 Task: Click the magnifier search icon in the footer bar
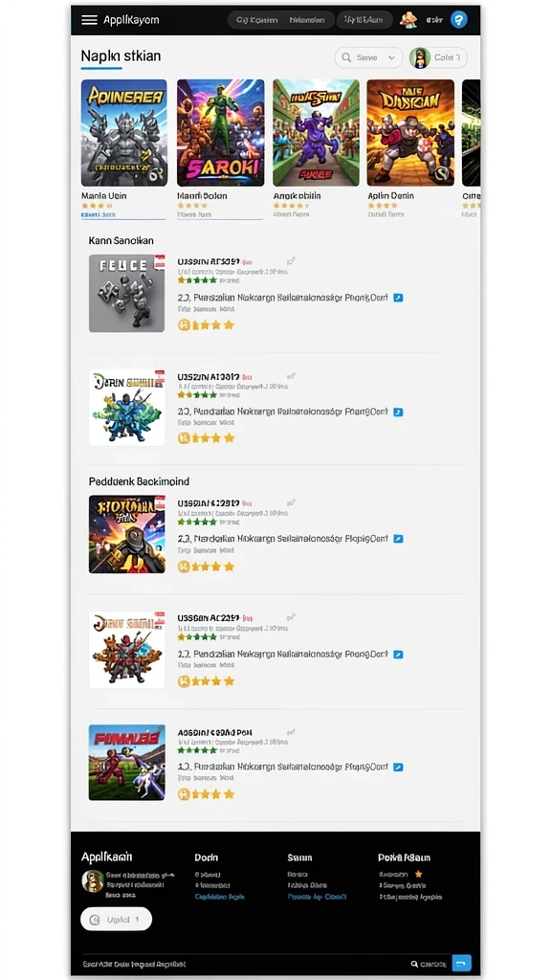pyautogui.click(x=414, y=964)
